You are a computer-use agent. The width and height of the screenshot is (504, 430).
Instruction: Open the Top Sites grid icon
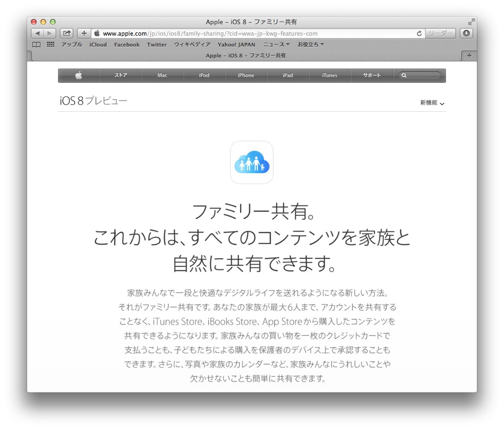tap(50, 44)
